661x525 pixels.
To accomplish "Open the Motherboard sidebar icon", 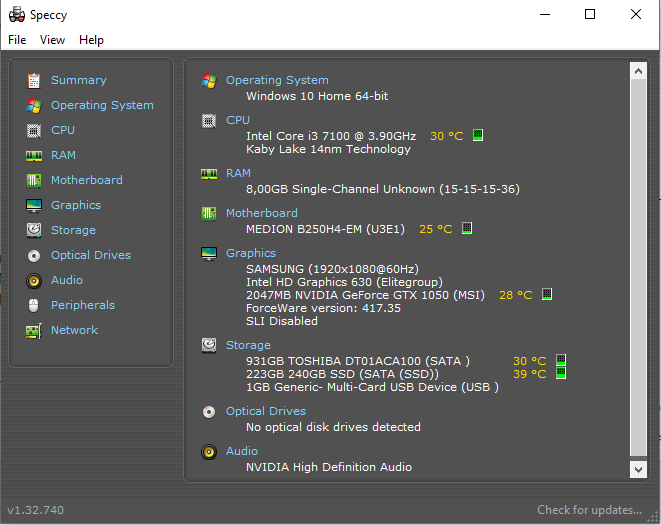I will [x=34, y=180].
